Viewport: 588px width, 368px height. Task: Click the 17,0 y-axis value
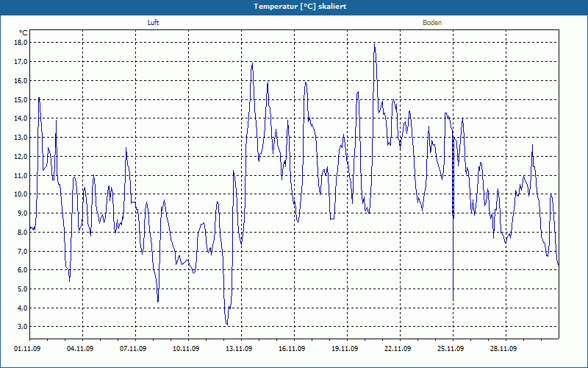[21, 62]
